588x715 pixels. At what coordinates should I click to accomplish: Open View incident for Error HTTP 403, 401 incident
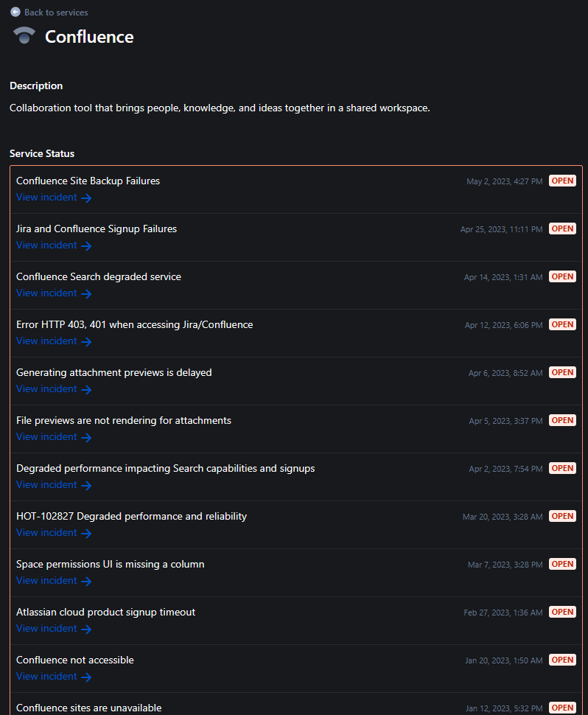46,341
